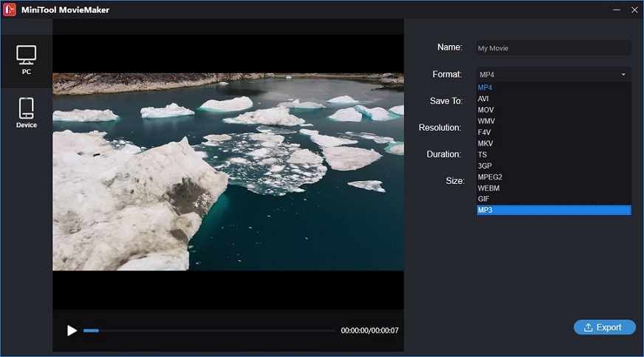Minimize the MovieMaker export window
Viewport: 644px width, 357px height.
(x=617, y=10)
